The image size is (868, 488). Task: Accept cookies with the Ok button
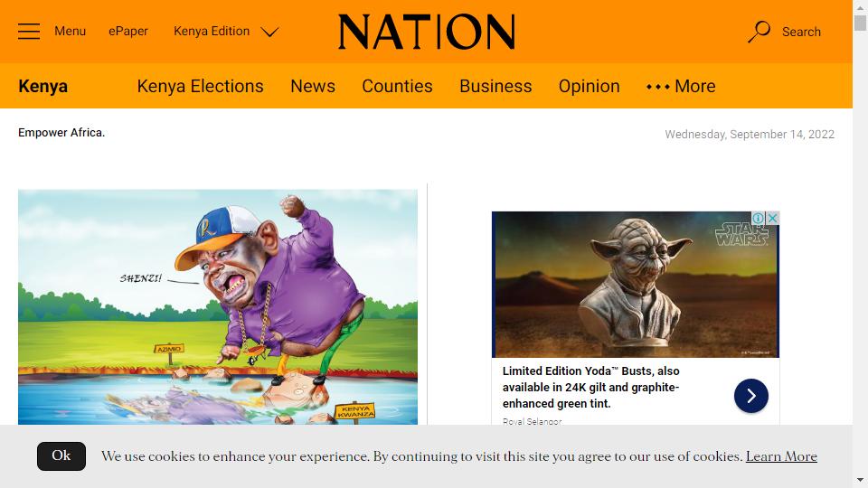pos(61,455)
